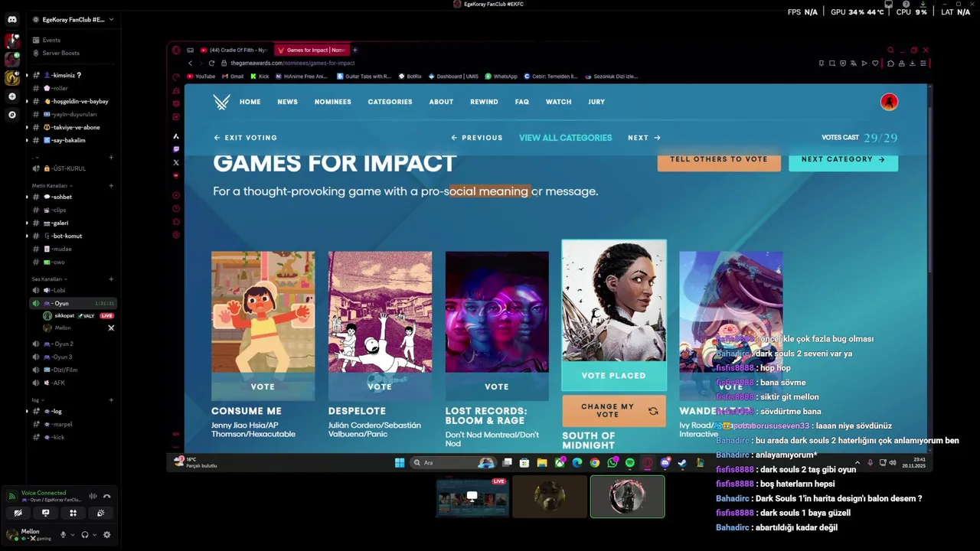Disconnect from voice with hang-up icon
Screen dimensions: 980x551
(x=106, y=497)
